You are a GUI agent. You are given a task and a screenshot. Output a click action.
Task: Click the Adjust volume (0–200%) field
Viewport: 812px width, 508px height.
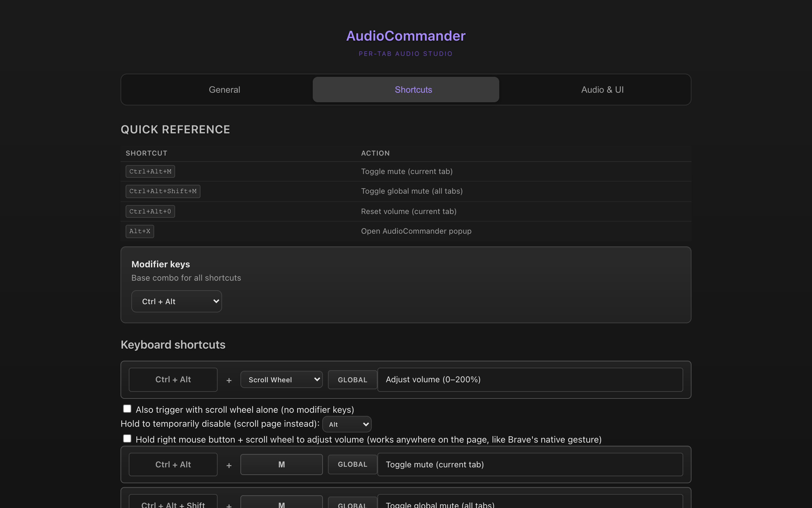click(x=530, y=380)
